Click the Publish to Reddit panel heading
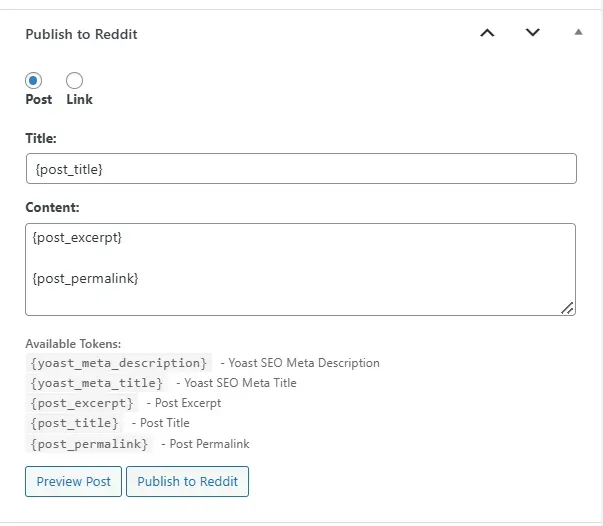 (81, 34)
